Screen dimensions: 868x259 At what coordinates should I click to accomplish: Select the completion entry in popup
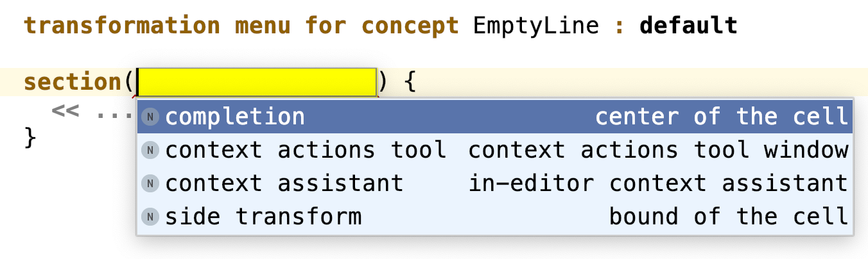[235, 117]
